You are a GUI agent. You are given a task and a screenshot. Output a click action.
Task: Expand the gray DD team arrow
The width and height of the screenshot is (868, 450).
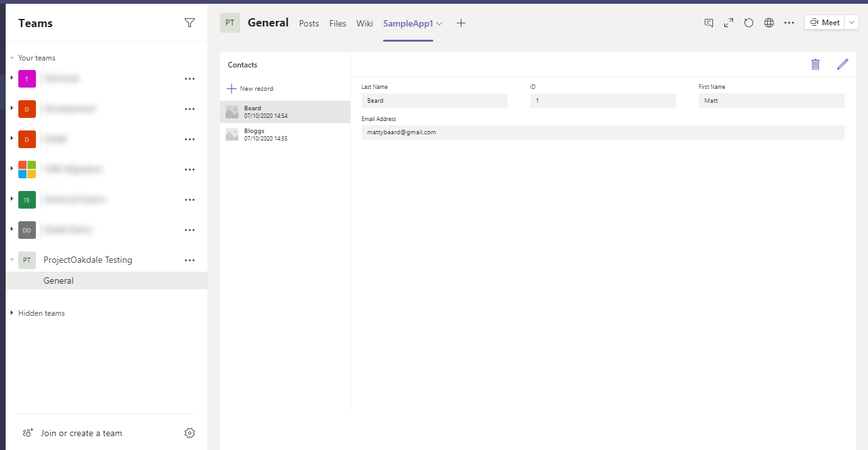[x=12, y=229]
